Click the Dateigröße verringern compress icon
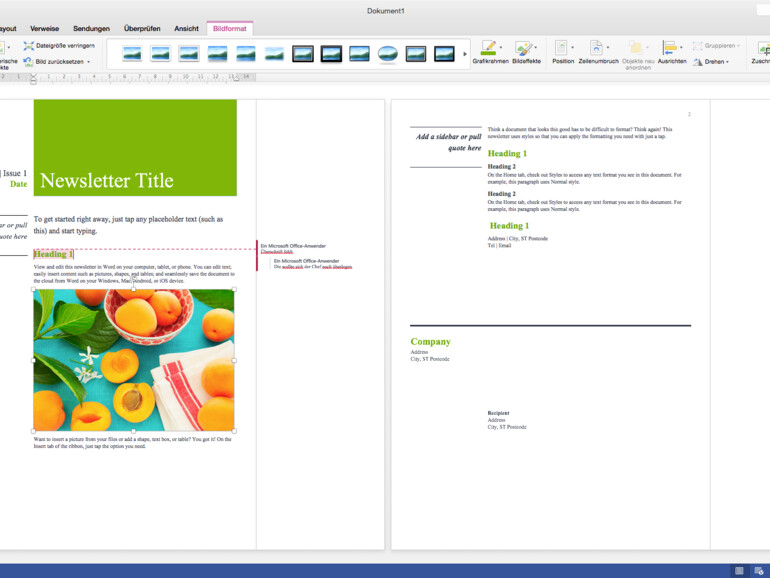The width and height of the screenshot is (770, 578). (x=28, y=46)
